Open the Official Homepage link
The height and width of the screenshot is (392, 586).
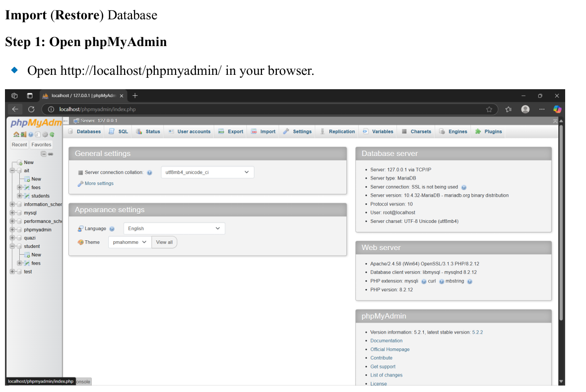pyautogui.click(x=390, y=349)
